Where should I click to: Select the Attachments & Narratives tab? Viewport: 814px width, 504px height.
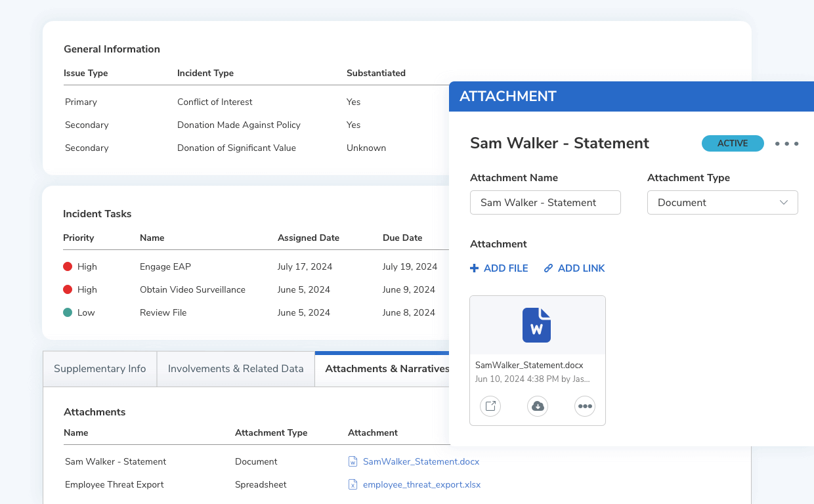click(387, 369)
